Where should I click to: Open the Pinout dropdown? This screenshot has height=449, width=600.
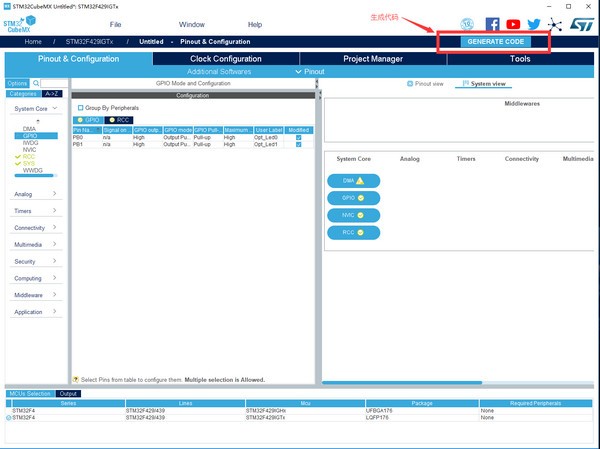click(311, 72)
